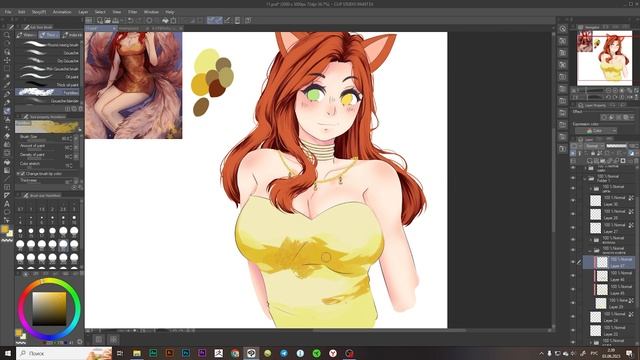Image resolution: width=640 pixels, height=360 pixels.
Task: Click the Open file icon in command bar
Action: point(107,20)
